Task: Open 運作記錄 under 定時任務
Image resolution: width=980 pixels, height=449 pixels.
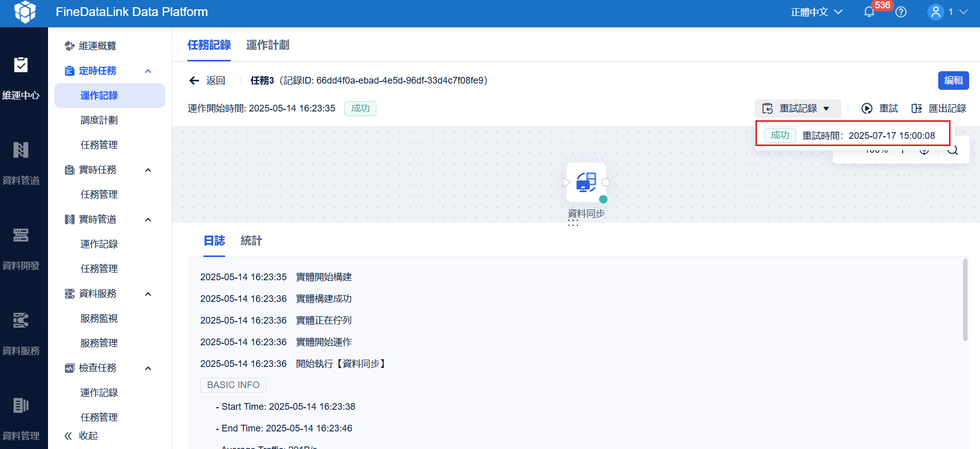Action: tap(109, 95)
